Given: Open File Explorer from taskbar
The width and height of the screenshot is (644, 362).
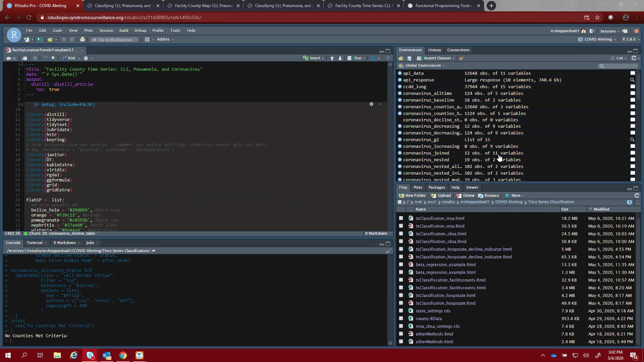Looking at the screenshot, I should click(57, 355).
